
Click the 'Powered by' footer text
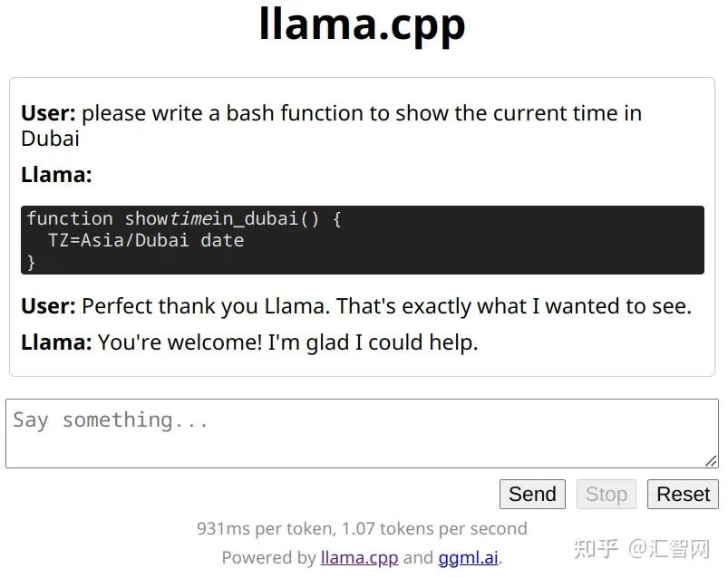pyautogui.click(x=270, y=557)
